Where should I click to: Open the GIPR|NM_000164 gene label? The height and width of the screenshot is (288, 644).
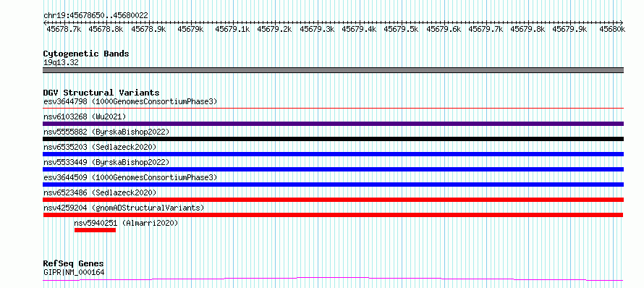click(x=74, y=272)
